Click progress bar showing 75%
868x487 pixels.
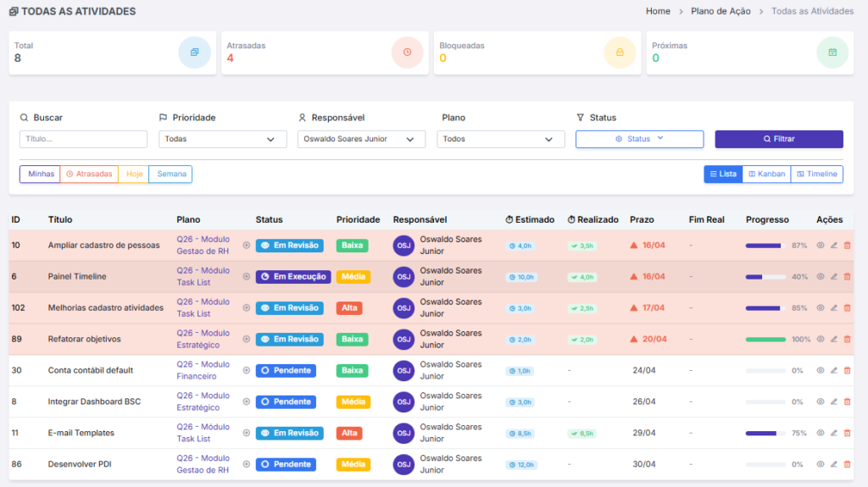(765, 434)
